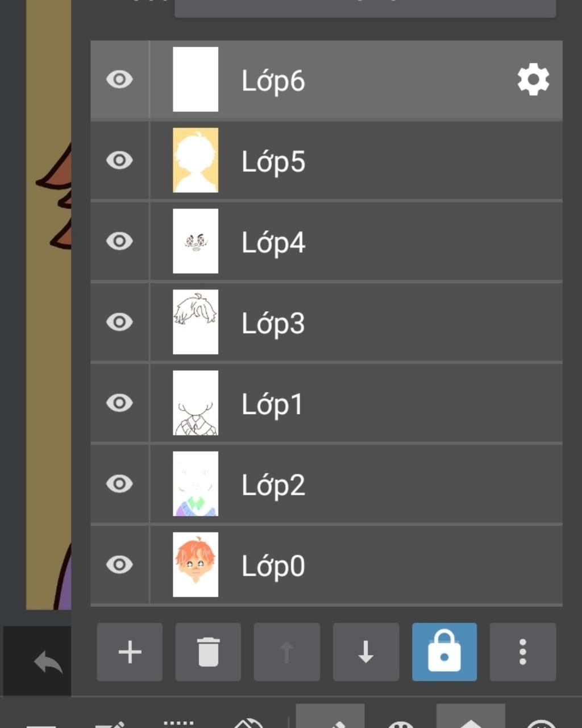Add a new layer with plus button
Viewport: 582px width, 728px height.
coord(130,652)
